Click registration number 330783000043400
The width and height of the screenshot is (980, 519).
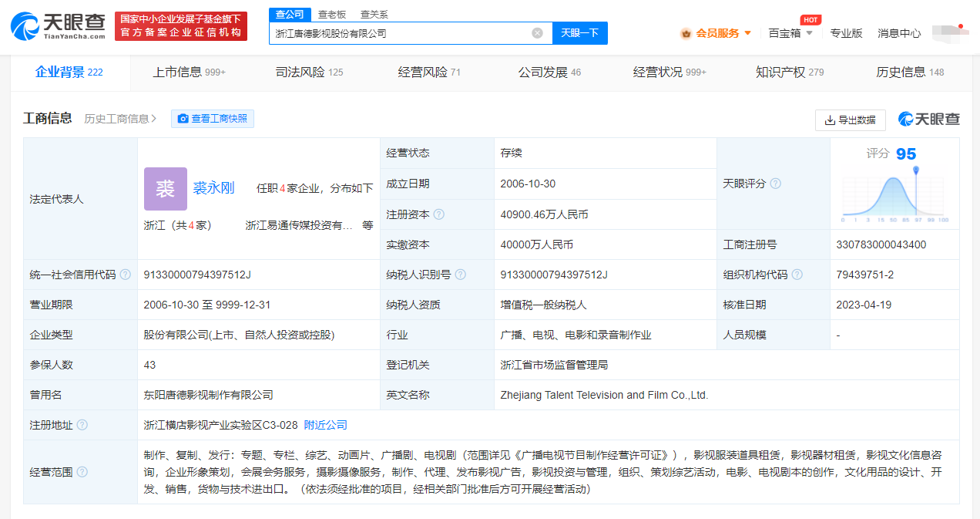click(881, 244)
